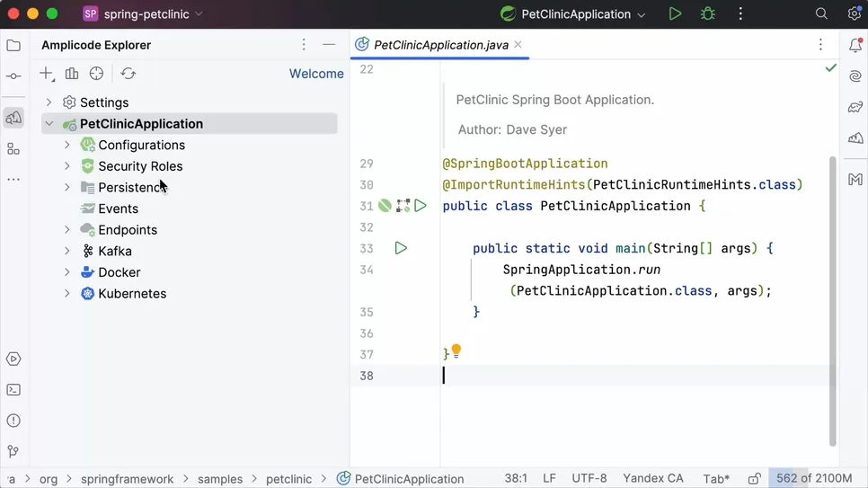Click the Spring bean gutter icon on line 31
Viewport: 868px width, 488px height.
tap(385, 206)
